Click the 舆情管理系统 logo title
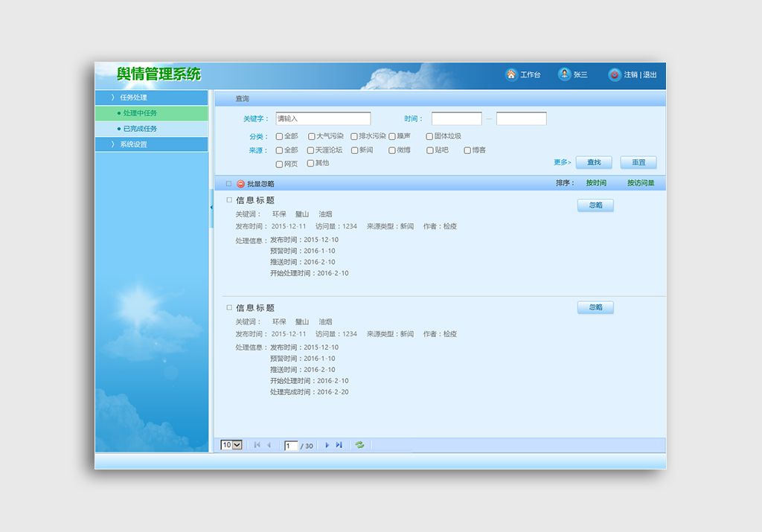 pos(159,74)
